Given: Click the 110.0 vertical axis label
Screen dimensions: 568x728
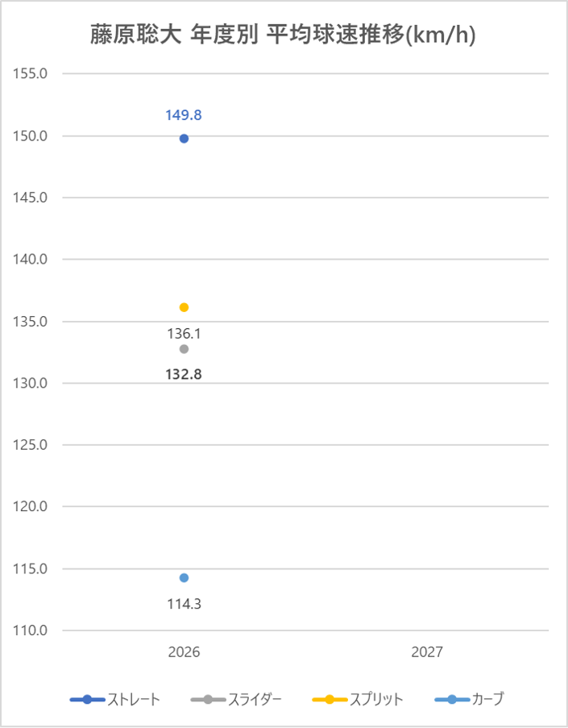Looking at the screenshot, I should click(32, 630).
